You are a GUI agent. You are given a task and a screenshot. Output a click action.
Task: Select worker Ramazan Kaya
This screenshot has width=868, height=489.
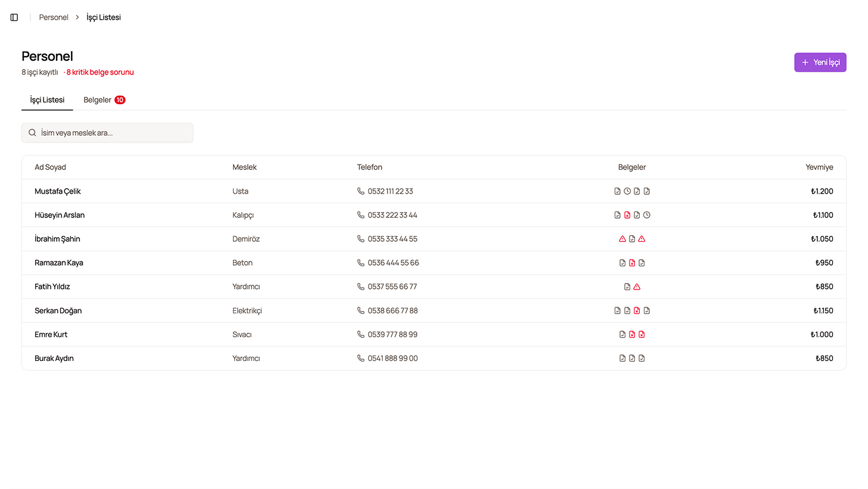click(59, 263)
